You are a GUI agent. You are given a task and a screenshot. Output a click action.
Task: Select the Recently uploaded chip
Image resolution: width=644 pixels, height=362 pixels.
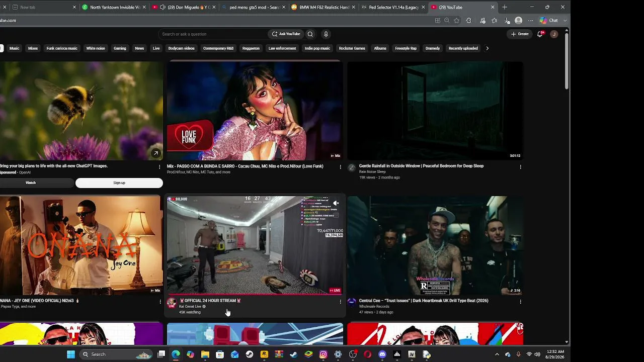tap(463, 48)
